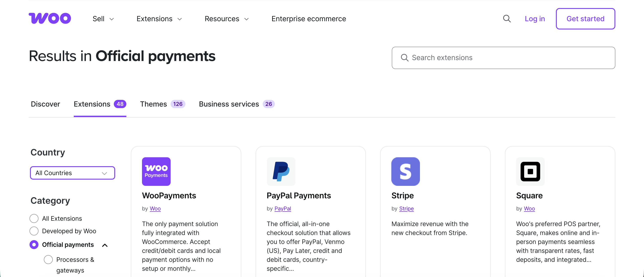The image size is (644, 277).
Task: Click the Stripe logo icon
Action: tap(405, 171)
